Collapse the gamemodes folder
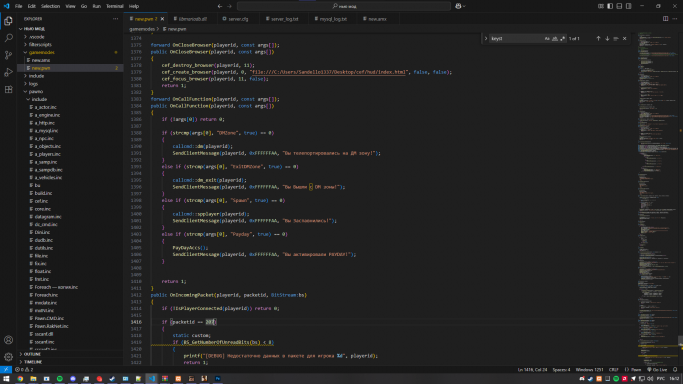683x384 pixels. click(x=42, y=52)
